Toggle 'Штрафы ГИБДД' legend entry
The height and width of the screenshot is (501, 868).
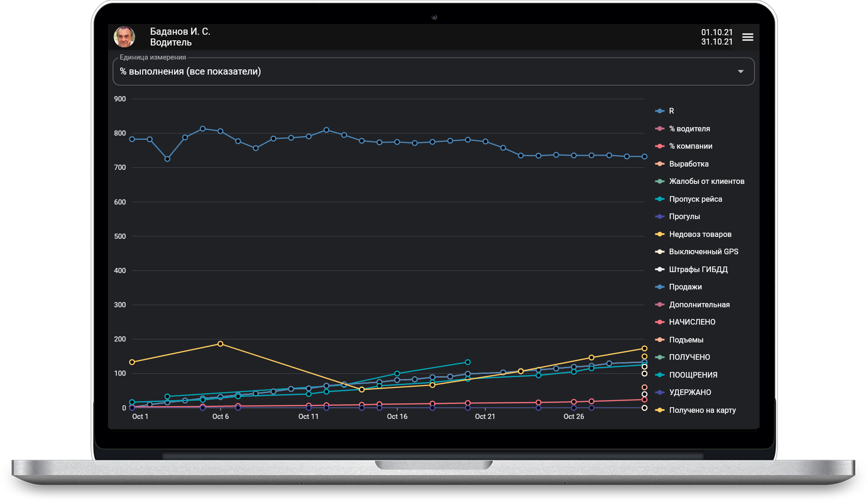click(691, 269)
